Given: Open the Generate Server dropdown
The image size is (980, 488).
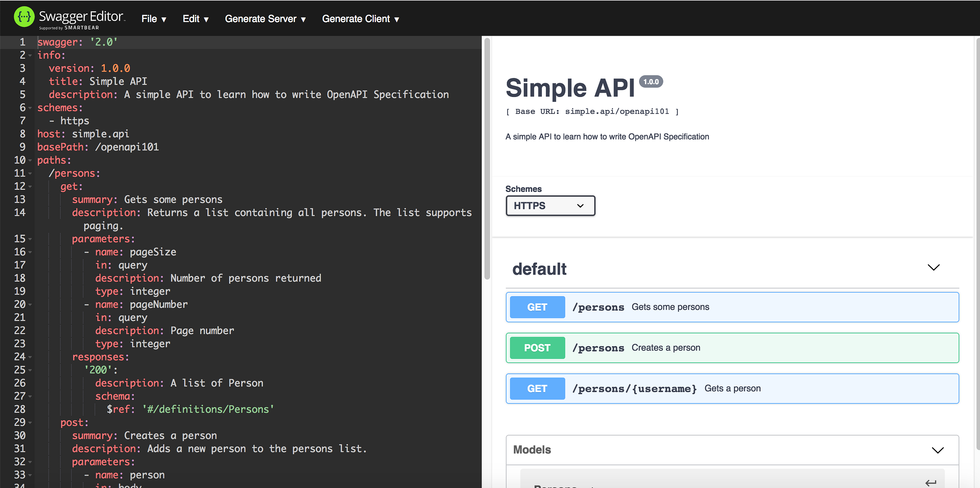Looking at the screenshot, I should pos(265,19).
